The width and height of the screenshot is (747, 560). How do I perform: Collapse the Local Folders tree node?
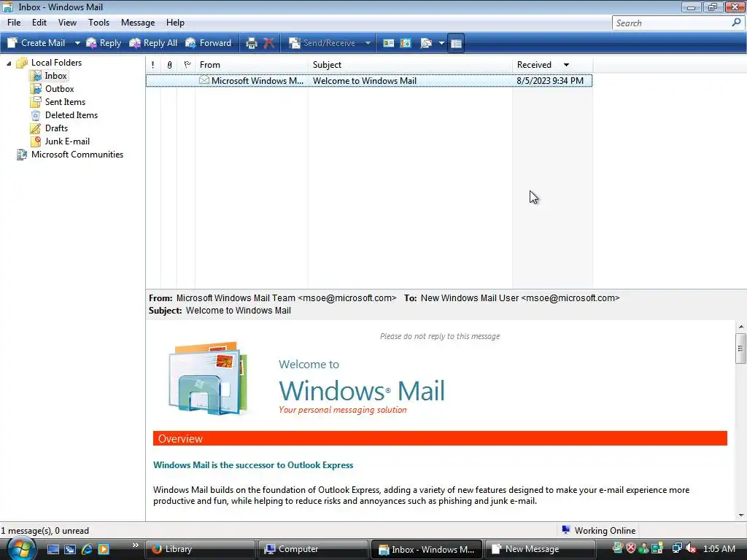click(9, 63)
